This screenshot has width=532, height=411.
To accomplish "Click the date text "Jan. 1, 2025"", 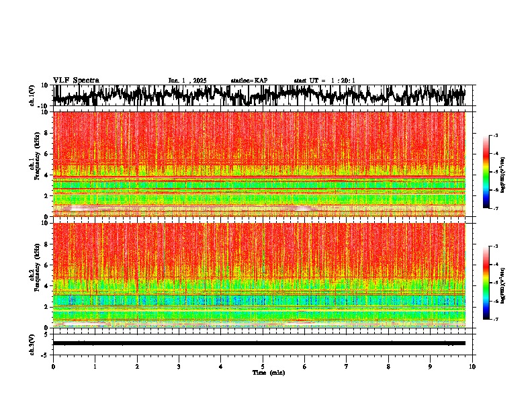I will click(187, 81).
